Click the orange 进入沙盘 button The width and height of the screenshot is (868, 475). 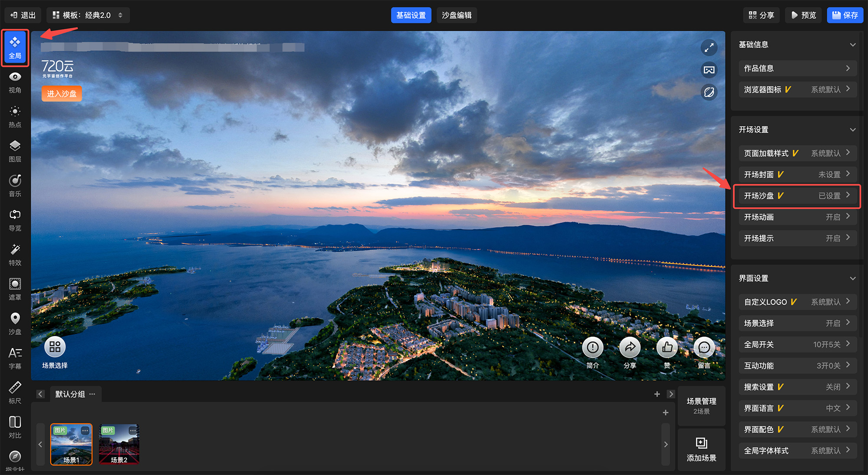pyautogui.click(x=62, y=94)
